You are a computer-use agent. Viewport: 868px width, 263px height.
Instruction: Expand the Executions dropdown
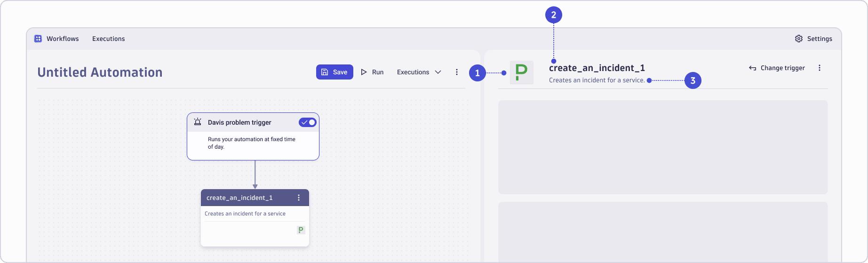pyautogui.click(x=419, y=72)
